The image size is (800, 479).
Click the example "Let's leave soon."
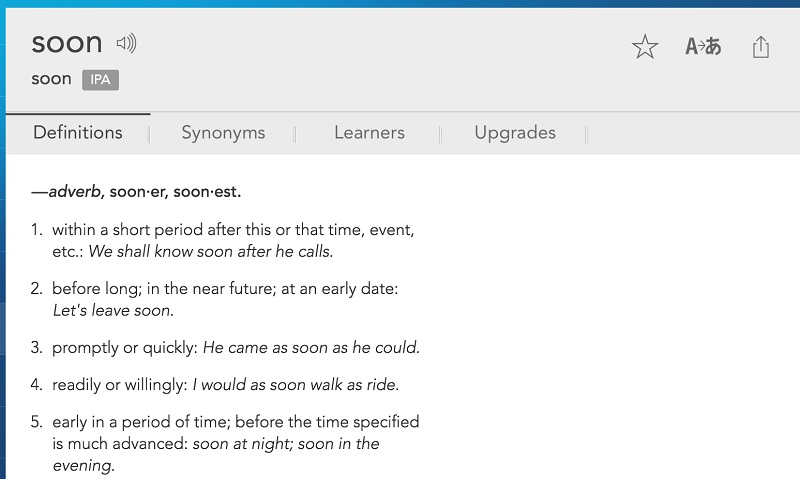coord(113,311)
